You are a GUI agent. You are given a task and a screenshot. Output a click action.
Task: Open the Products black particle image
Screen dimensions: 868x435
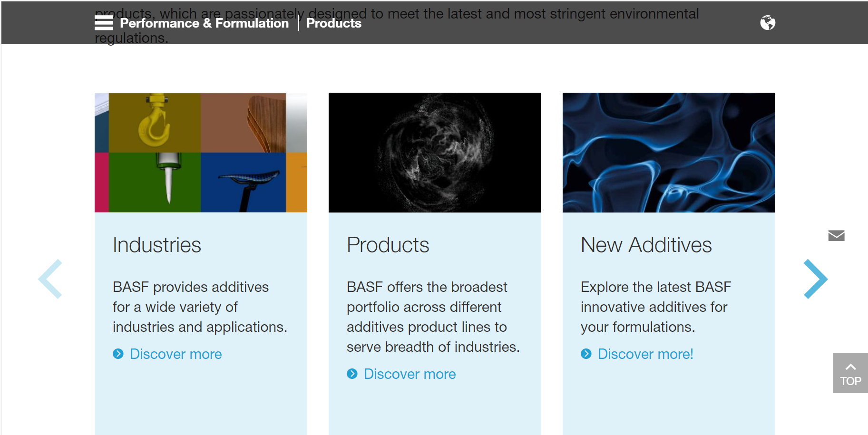point(435,153)
